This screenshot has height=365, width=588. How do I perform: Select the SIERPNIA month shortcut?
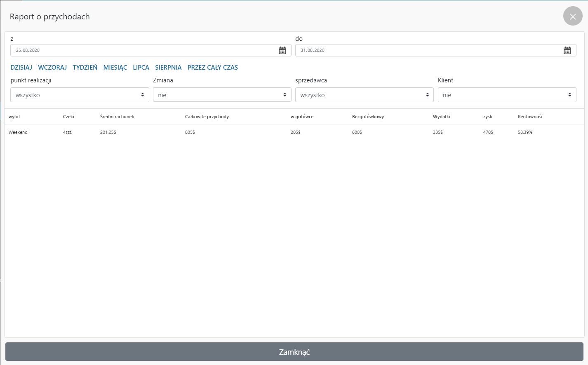click(168, 68)
